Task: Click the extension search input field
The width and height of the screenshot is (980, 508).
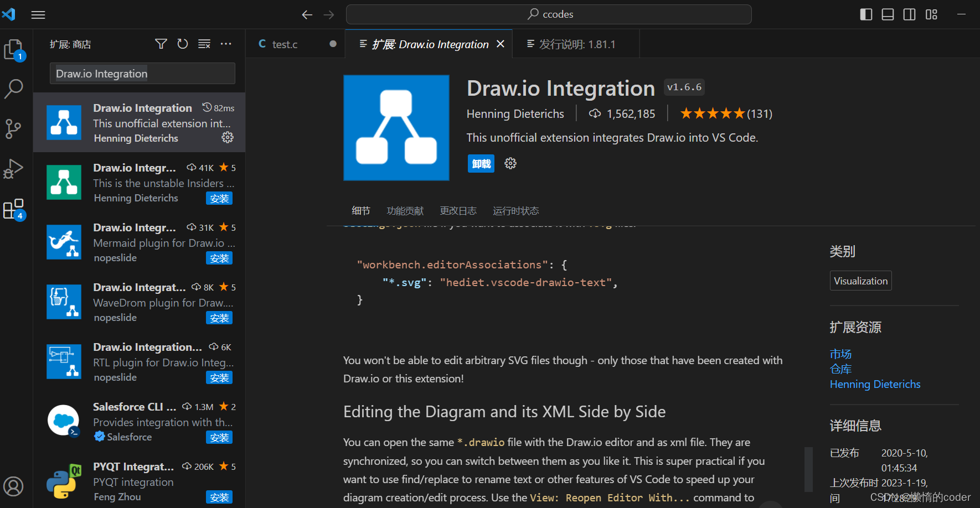Action: coord(142,74)
